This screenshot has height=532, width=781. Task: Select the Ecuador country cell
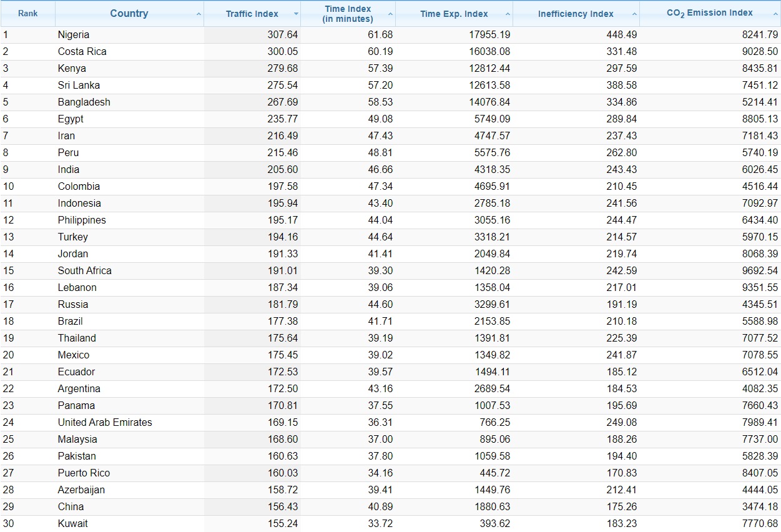coord(129,372)
